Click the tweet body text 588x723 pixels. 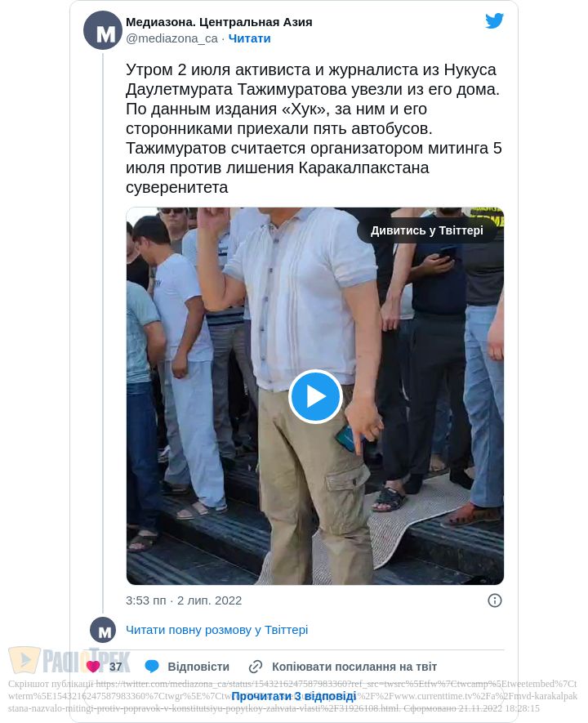pos(314,128)
